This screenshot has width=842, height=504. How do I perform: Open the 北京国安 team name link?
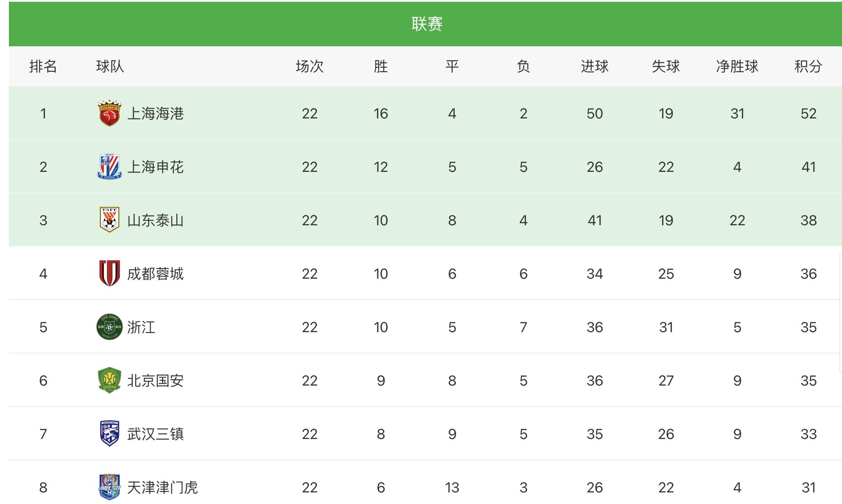click(x=155, y=381)
